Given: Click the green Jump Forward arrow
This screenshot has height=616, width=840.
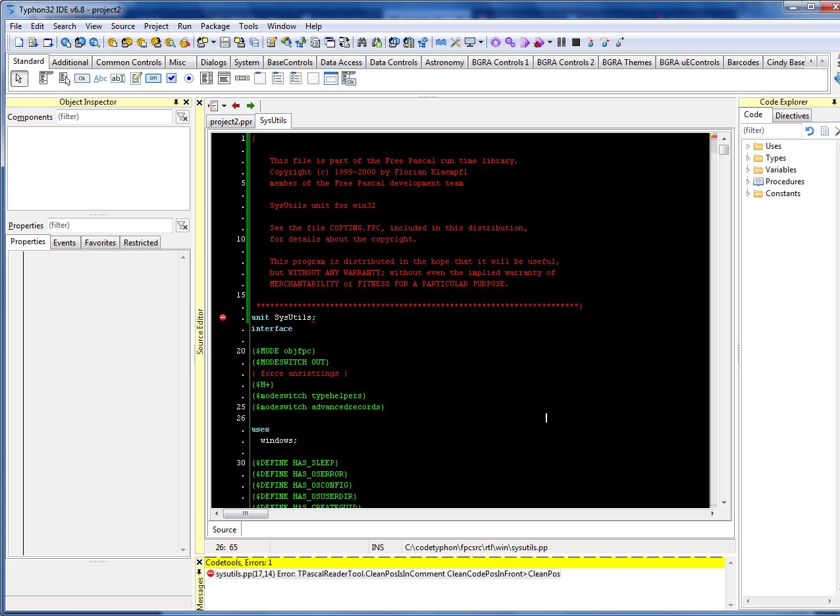Looking at the screenshot, I should (250, 105).
